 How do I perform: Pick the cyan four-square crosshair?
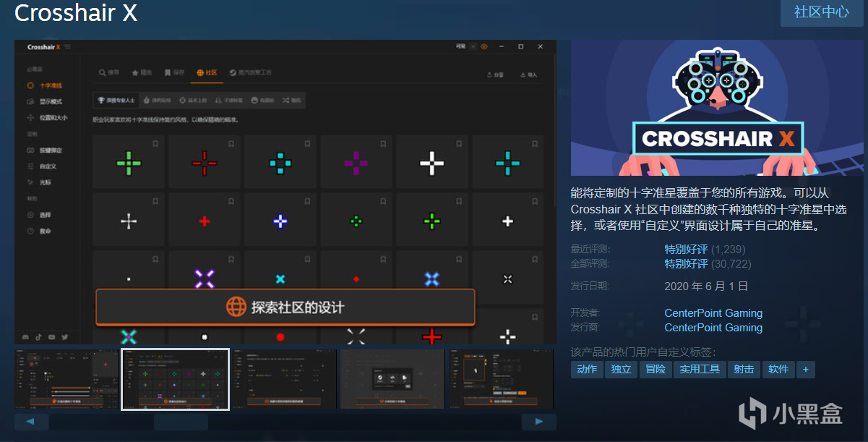click(x=280, y=163)
